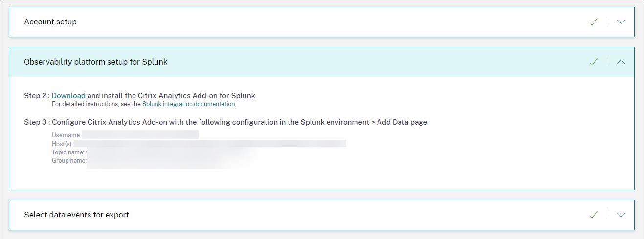This screenshot has height=239, width=644.
Task: Click the Step 3 label
Action: pyautogui.click(x=37, y=122)
